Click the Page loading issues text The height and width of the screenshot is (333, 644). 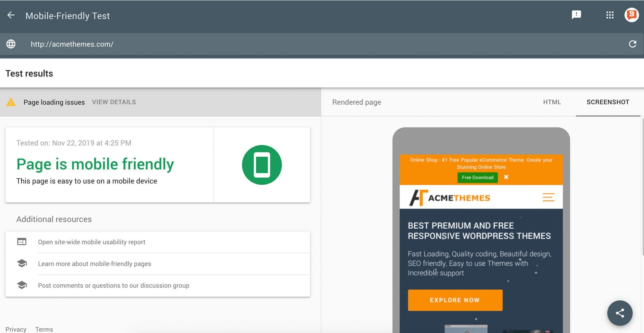click(x=54, y=102)
